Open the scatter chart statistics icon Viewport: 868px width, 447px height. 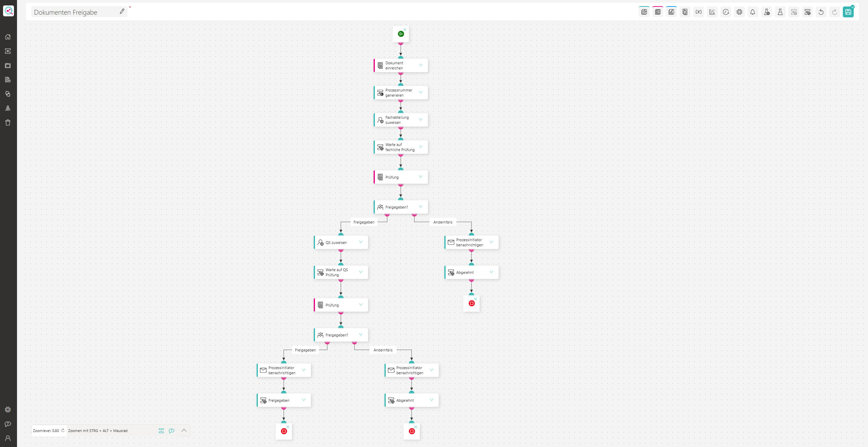coord(712,12)
